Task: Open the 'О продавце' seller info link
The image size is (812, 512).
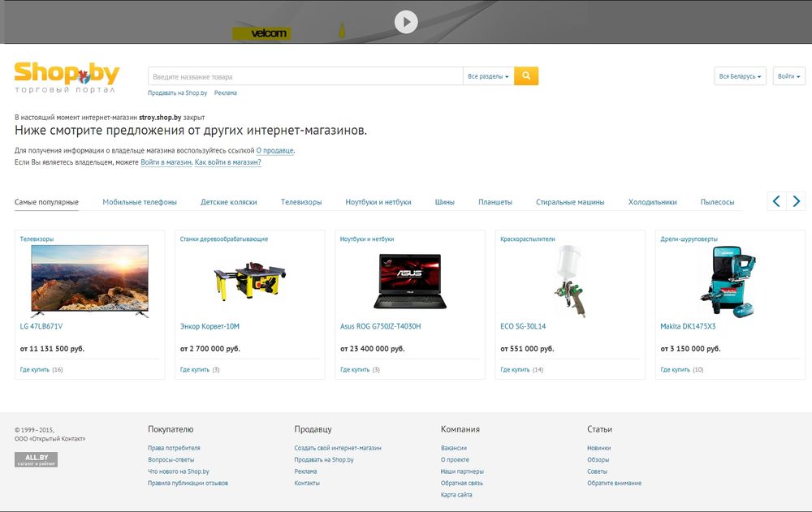Action: [x=275, y=151]
